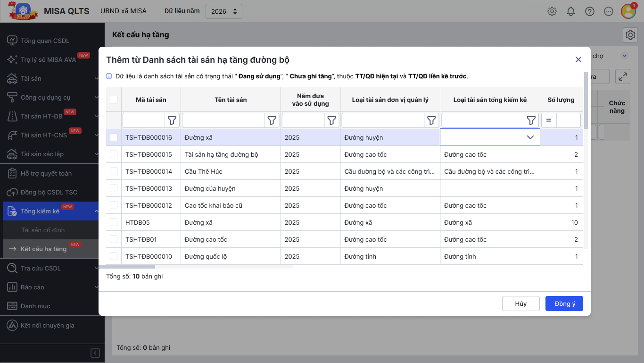Select the checkbox for Cầu Thê Húc row

(114, 171)
